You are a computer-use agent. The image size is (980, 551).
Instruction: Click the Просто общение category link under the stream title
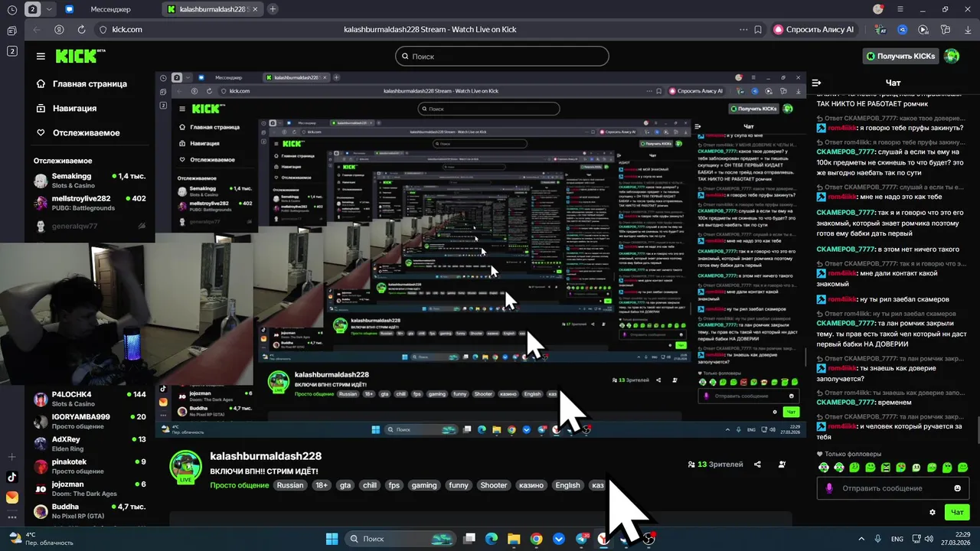tap(238, 485)
